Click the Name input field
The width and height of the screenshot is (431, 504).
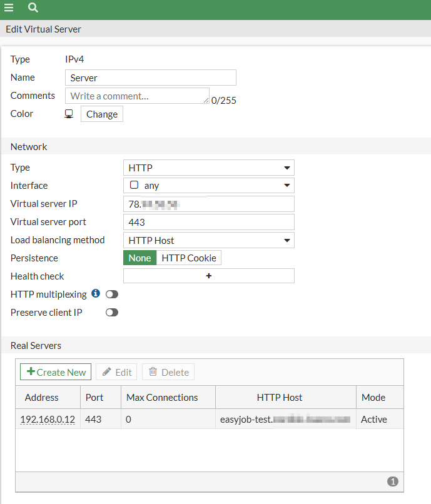[x=150, y=78]
